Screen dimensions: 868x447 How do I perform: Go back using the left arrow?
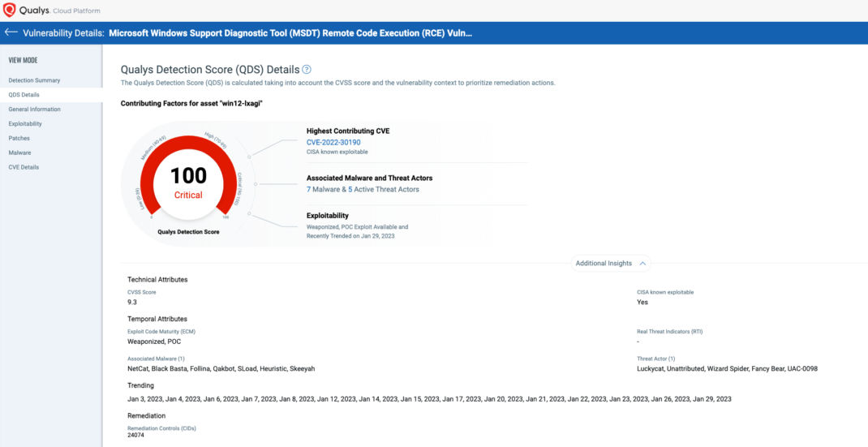[x=11, y=32]
